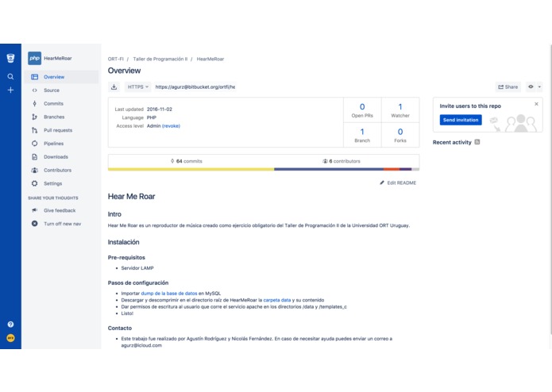The image size is (552, 392).
Task: Click the Bitbucket logo icon
Action: point(10,59)
